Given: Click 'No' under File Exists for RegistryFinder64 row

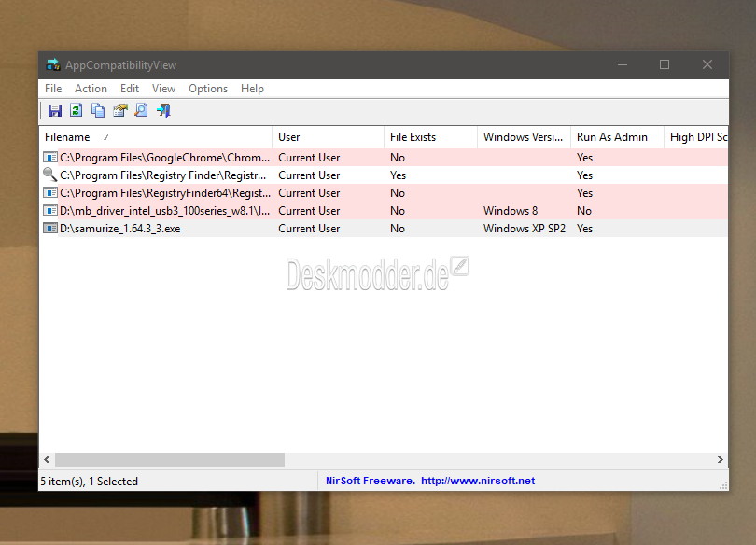Looking at the screenshot, I should pyautogui.click(x=398, y=193).
